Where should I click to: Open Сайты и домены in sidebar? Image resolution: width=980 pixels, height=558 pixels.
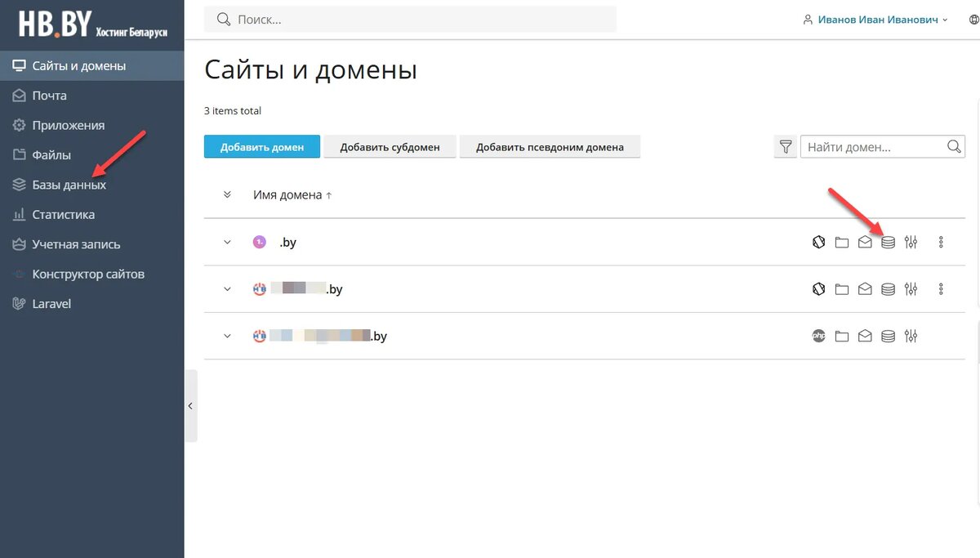(92, 66)
